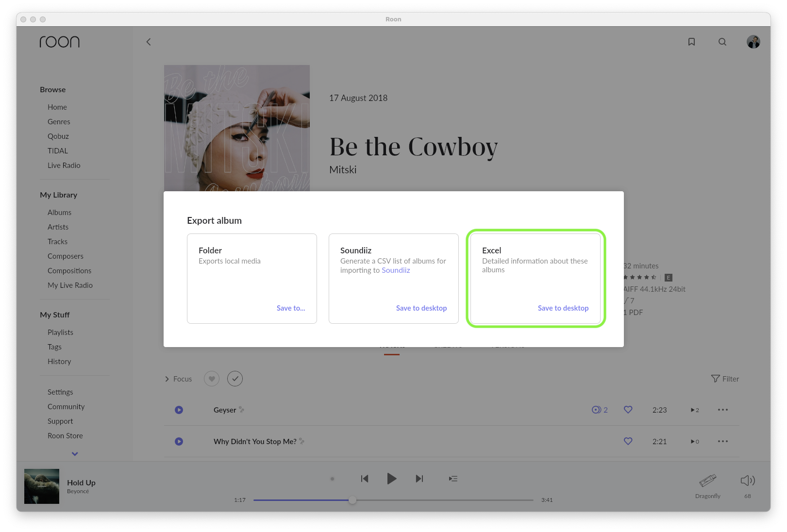Seek within the playback progress bar
Image resolution: width=787 pixels, height=532 pixels.
[393, 500]
